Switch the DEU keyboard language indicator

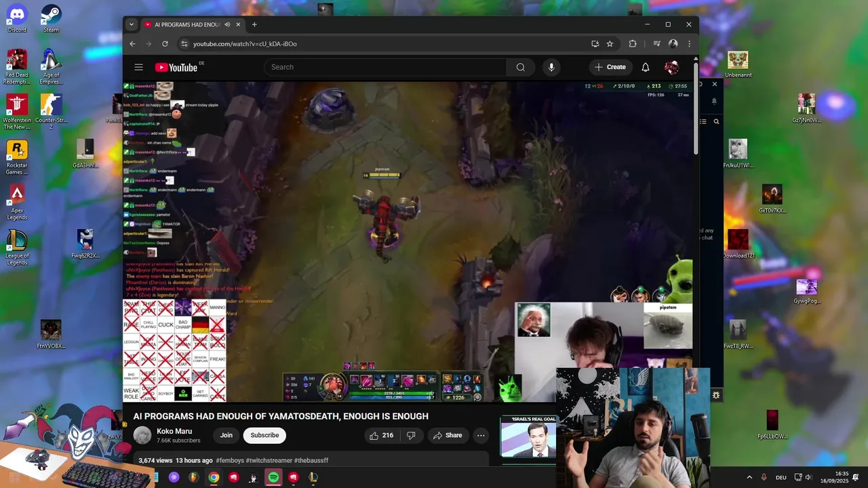pyautogui.click(x=781, y=477)
